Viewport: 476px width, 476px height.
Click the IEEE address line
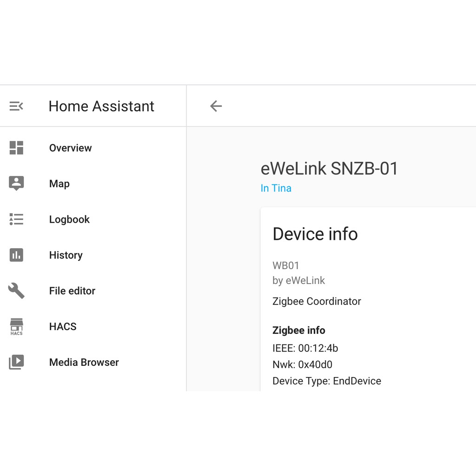[305, 348]
